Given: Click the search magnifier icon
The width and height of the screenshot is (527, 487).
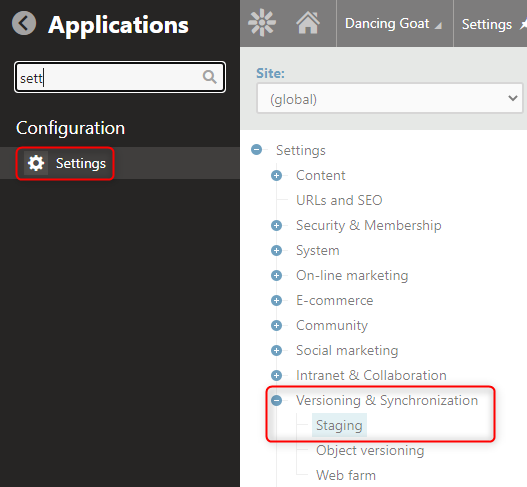Looking at the screenshot, I should tap(210, 77).
